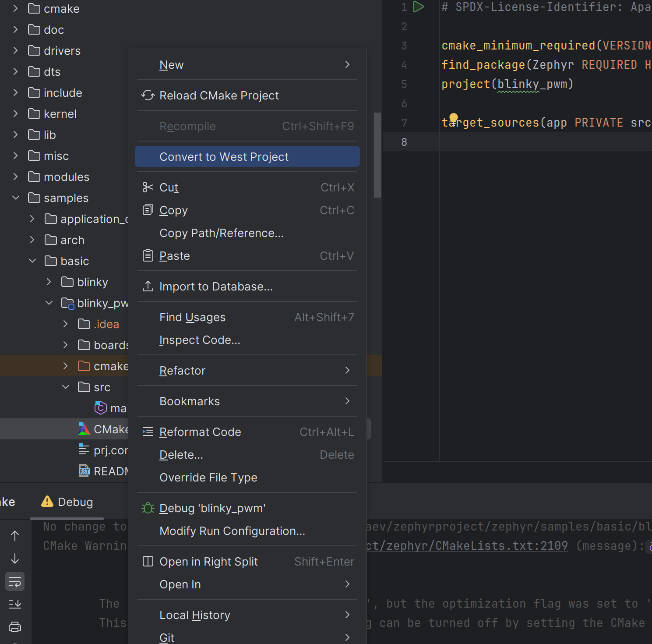Select the kernel folder in tree
The image size is (652, 644).
(x=60, y=113)
